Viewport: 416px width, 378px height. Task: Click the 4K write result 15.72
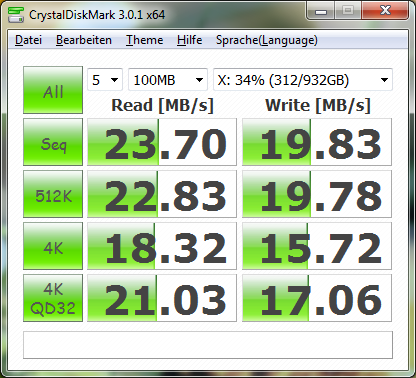point(317,246)
